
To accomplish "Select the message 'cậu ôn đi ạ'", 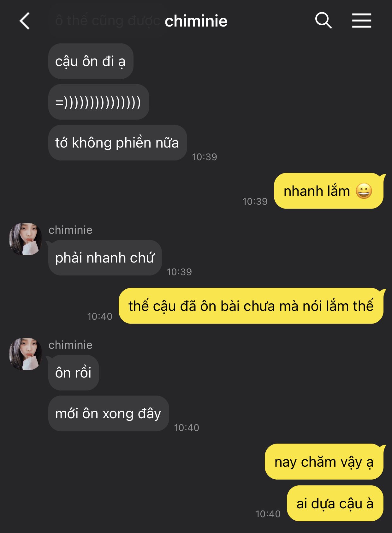I will pos(91,61).
